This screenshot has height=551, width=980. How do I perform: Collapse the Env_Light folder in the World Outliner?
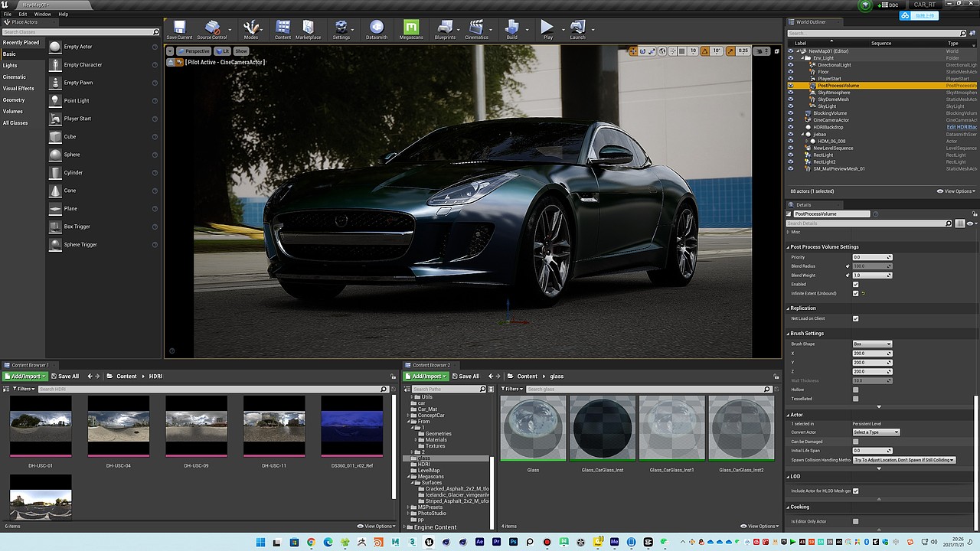click(803, 58)
